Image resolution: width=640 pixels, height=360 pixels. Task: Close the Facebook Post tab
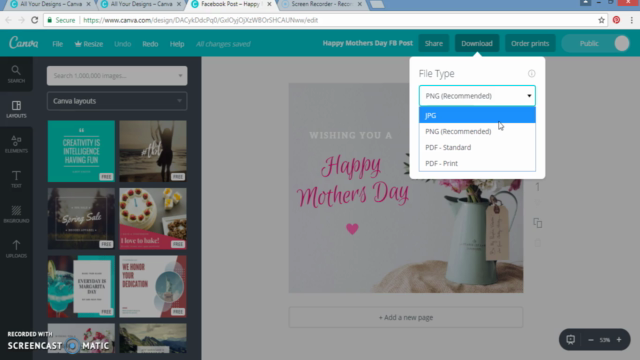click(x=269, y=4)
